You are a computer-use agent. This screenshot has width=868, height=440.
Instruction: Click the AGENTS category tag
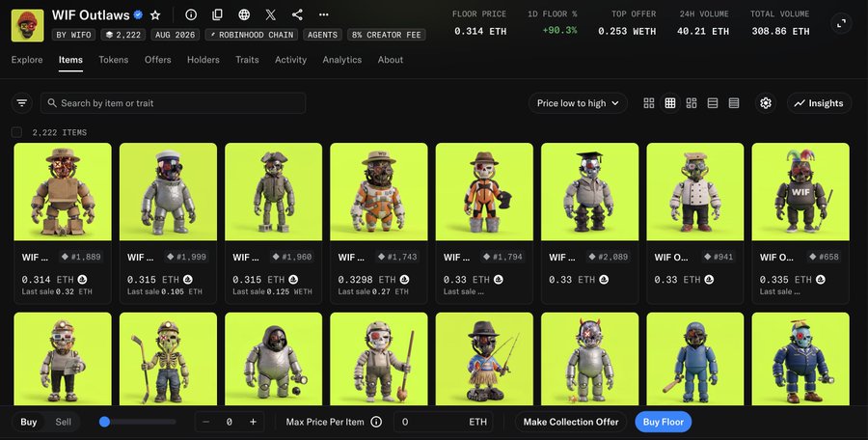tap(322, 35)
